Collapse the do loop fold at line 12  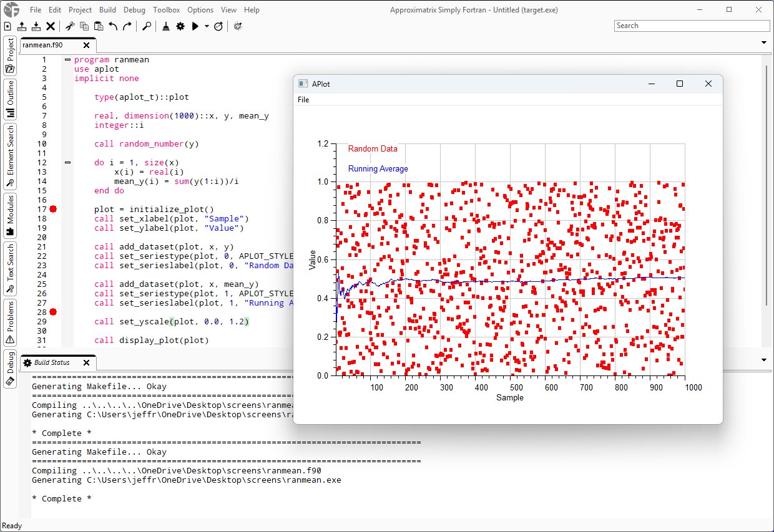[67, 163]
